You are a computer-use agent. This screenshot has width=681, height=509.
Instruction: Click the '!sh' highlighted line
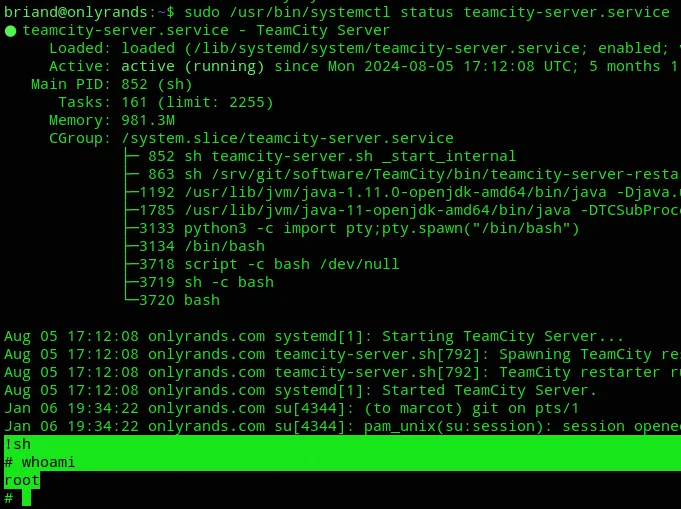(x=17, y=444)
